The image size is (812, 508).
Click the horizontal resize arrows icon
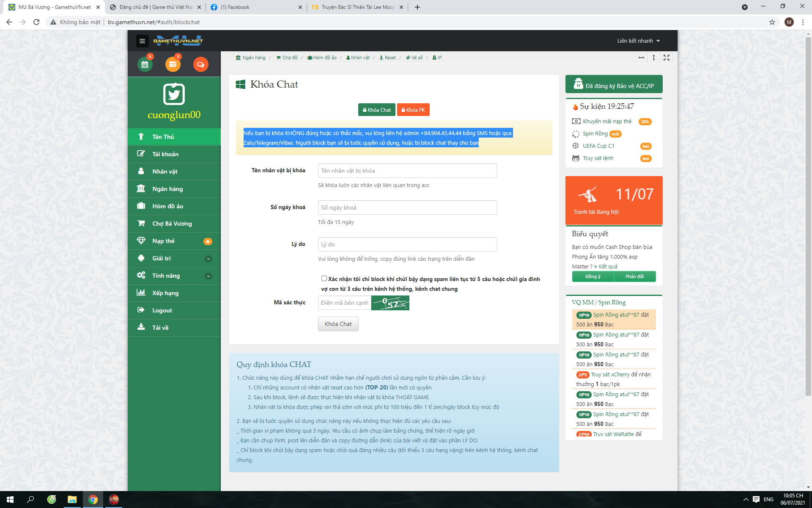[641, 58]
